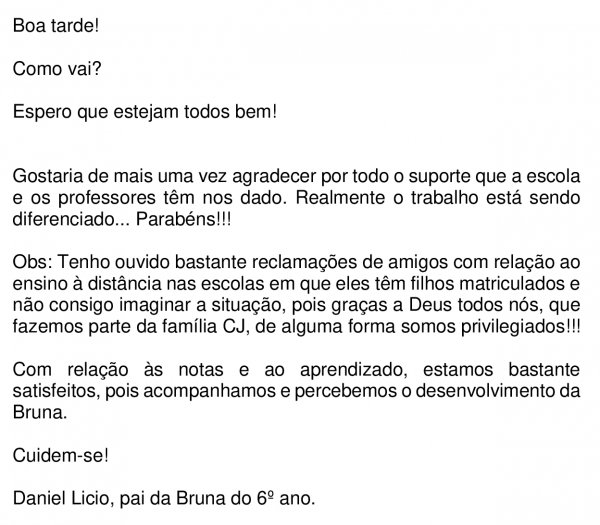Click the word 'aprendizado' in grades paragraph
Image resolution: width=600 pixels, height=525 pixels.
(x=354, y=371)
